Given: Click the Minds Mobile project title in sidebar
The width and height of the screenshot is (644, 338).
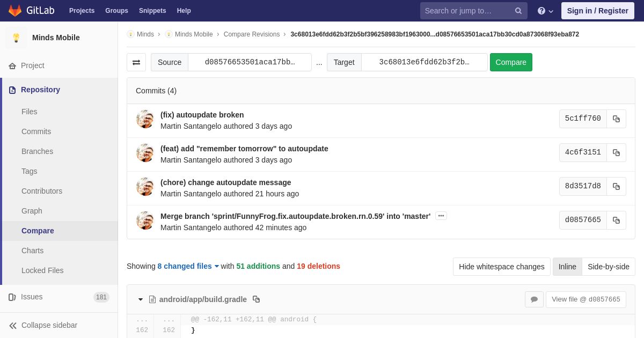Looking at the screenshot, I should pyautogui.click(x=56, y=38).
